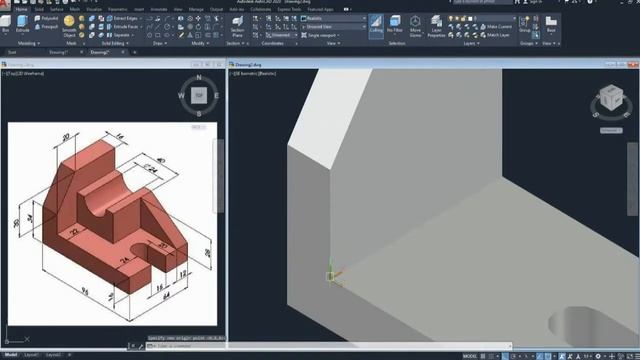Choose the Polysolid tool
The height and width of the screenshot is (360, 640).
tap(46, 18)
